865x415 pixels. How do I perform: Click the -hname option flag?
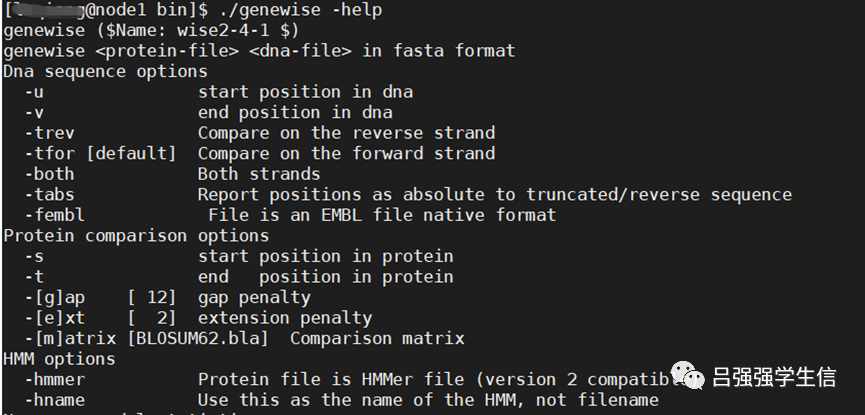click(x=55, y=400)
